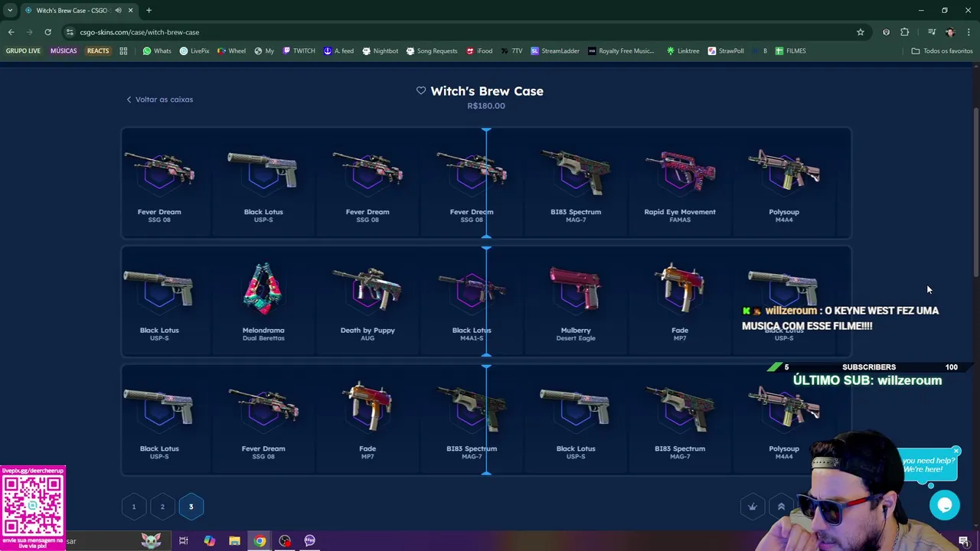Click Black Lotus M4A1-S skin
This screenshot has height=551, width=980.
click(472, 302)
